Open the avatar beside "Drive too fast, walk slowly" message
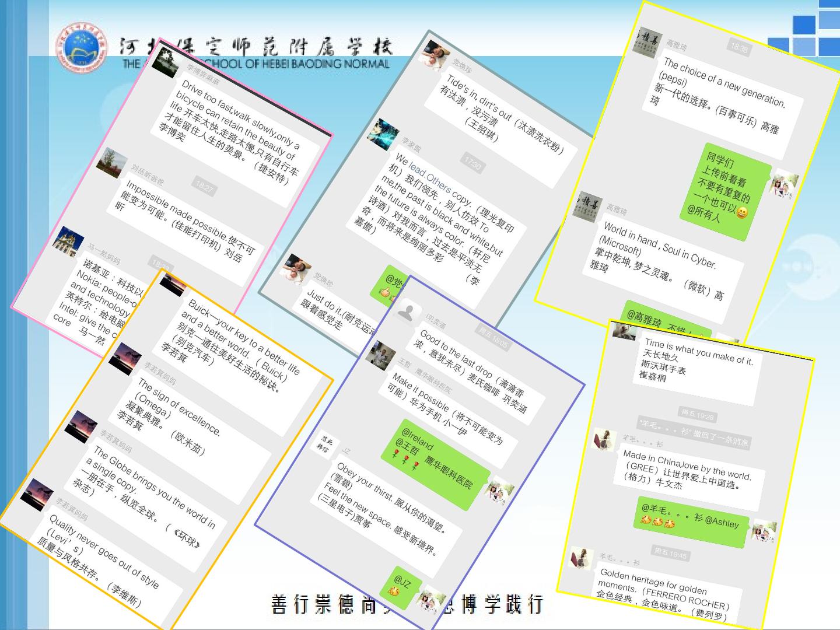Image resolution: width=840 pixels, height=630 pixels. [165, 62]
